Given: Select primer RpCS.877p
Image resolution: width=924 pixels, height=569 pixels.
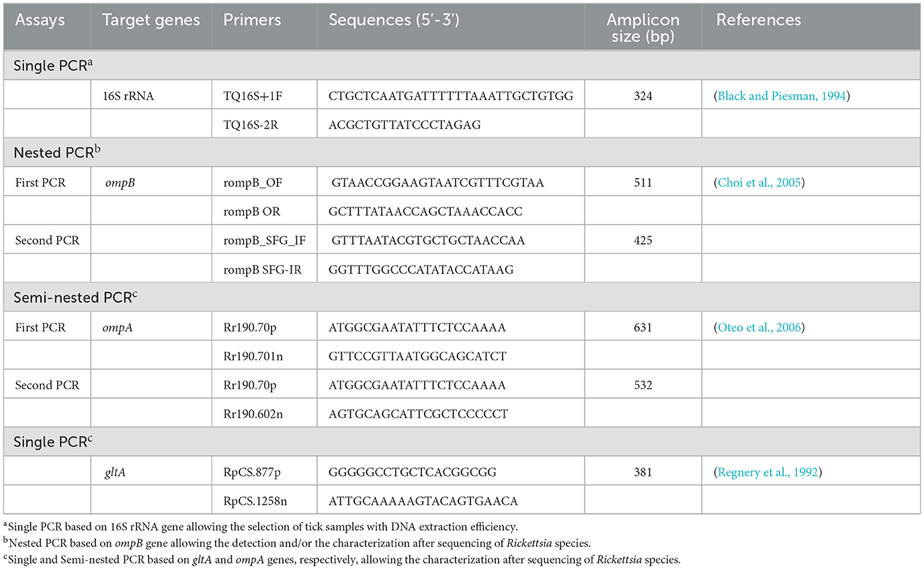Looking at the screenshot, I should (x=253, y=472).
